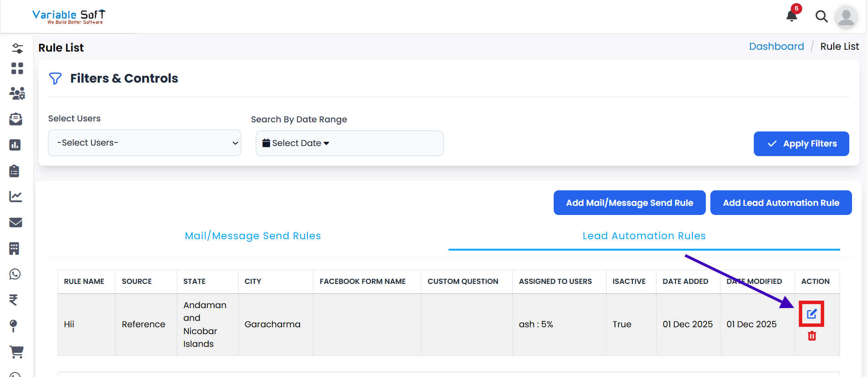The height and width of the screenshot is (377, 868).
Task: Open the dashboard grid sidebar icon
Action: 17,68
